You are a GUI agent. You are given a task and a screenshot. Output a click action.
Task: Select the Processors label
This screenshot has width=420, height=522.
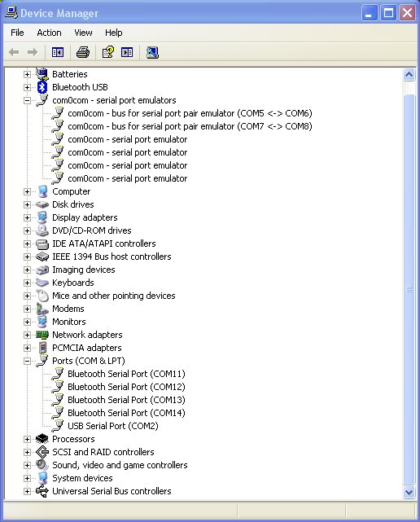tap(73, 439)
